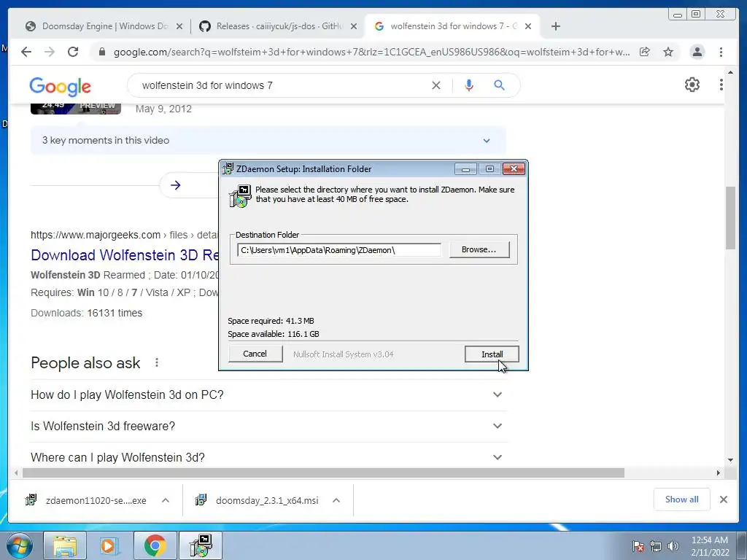This screenshot has width=747, height=560.
Task: Expand 'Where can I play Wolfenstein 3d?'
Action: point(268,458)
